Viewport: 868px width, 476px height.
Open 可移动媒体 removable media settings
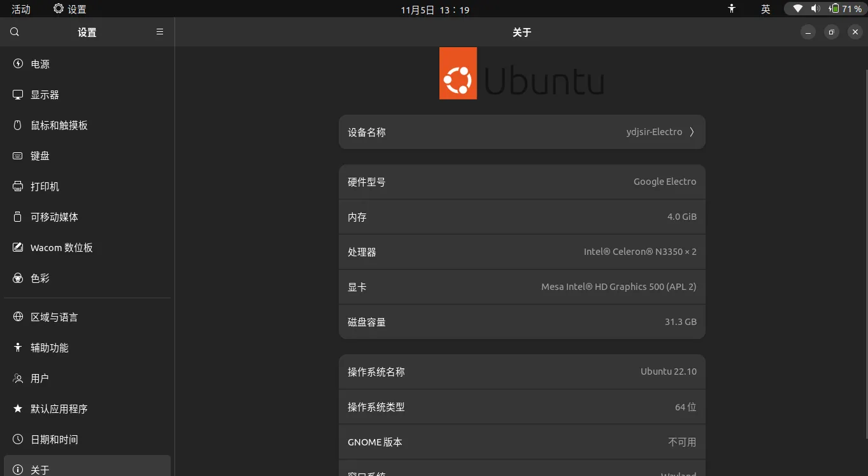(54, 217)
